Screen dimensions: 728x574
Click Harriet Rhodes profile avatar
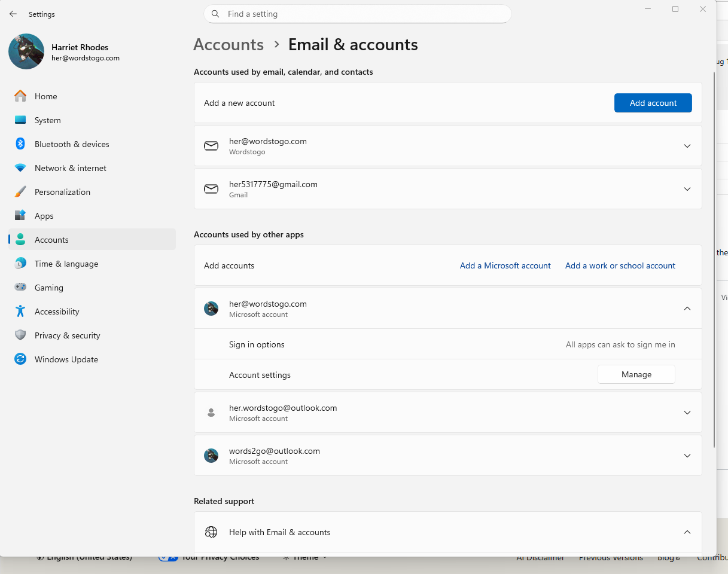[x=26, y=52]
